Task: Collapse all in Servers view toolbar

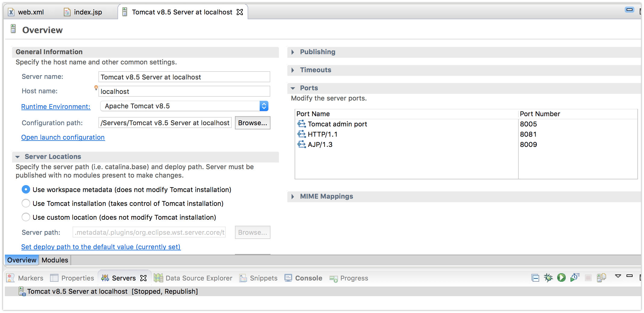Action: click(x=535, y=277)
